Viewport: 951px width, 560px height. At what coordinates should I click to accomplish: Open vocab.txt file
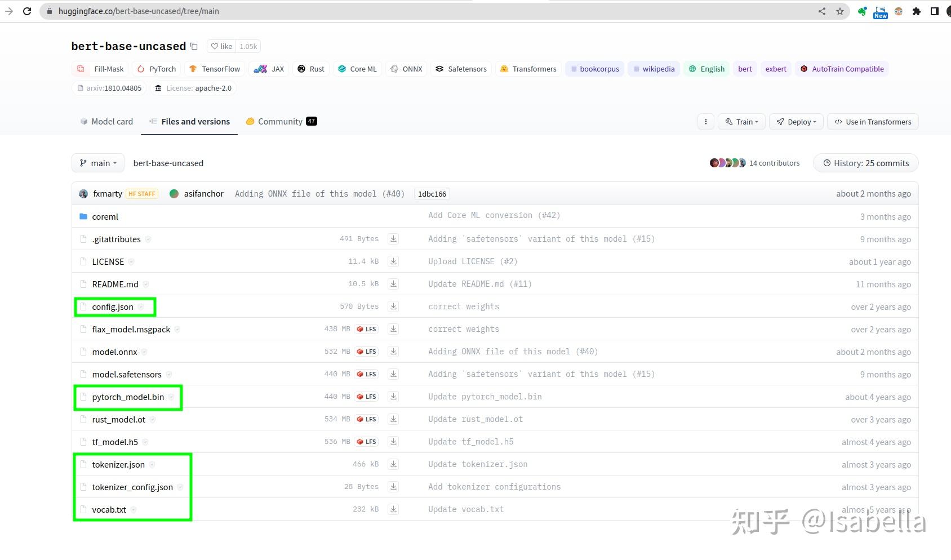point(109,509)
